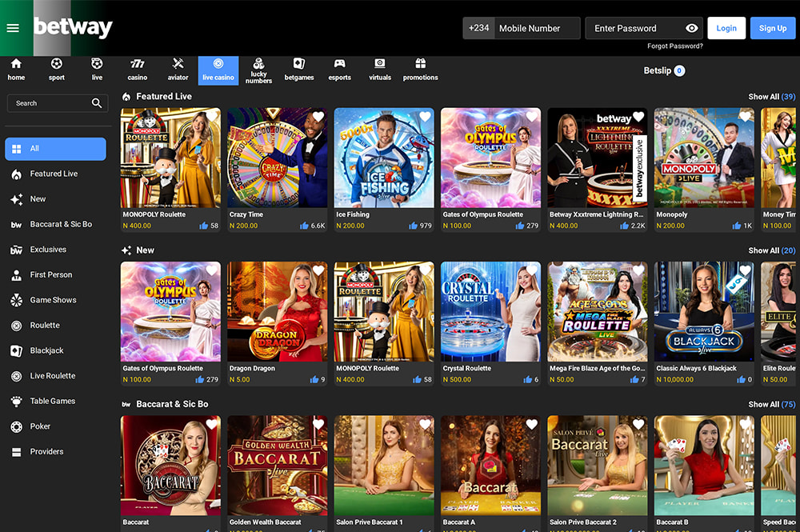This screenshot has width=800, height=532.
Task: Open Salon Prive Baccarat 1 thumbnail
Action: click(384, 465)
